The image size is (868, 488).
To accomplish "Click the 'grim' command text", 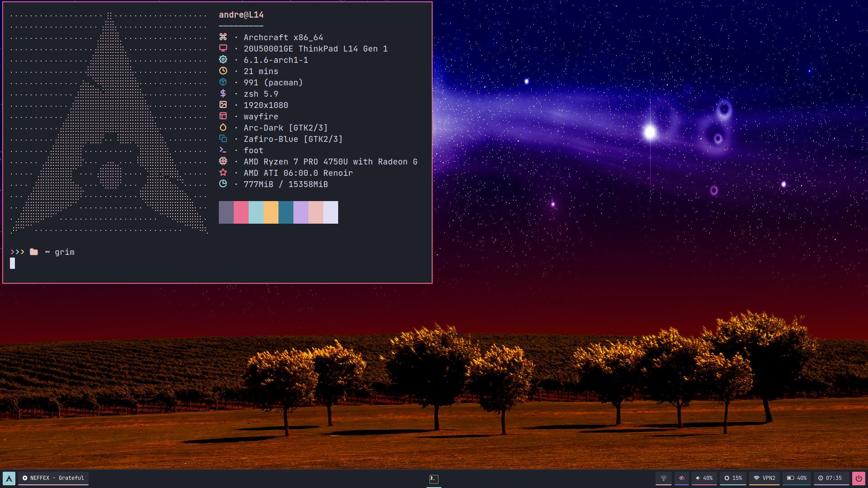I will click(x=65, y=252).
